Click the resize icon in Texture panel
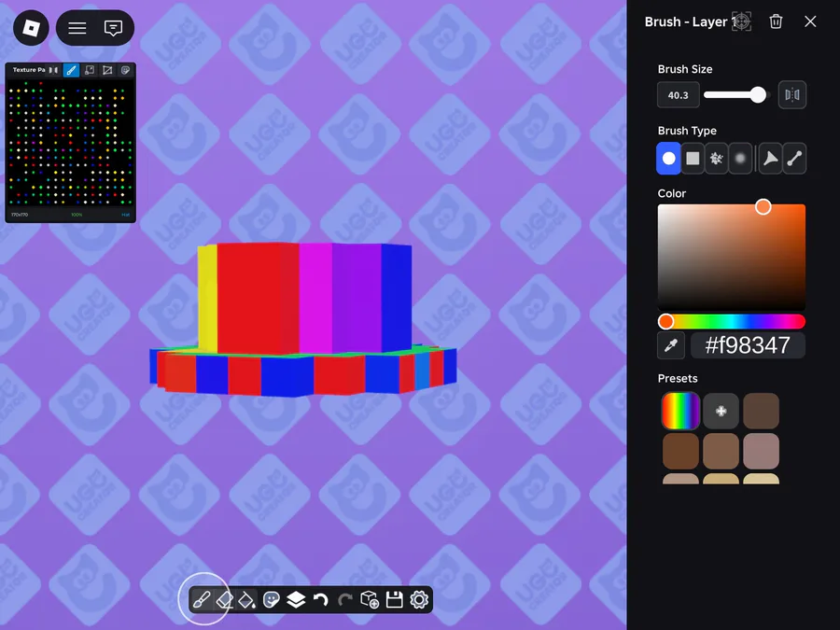840x630 pixels. click(x=90, y=70)
